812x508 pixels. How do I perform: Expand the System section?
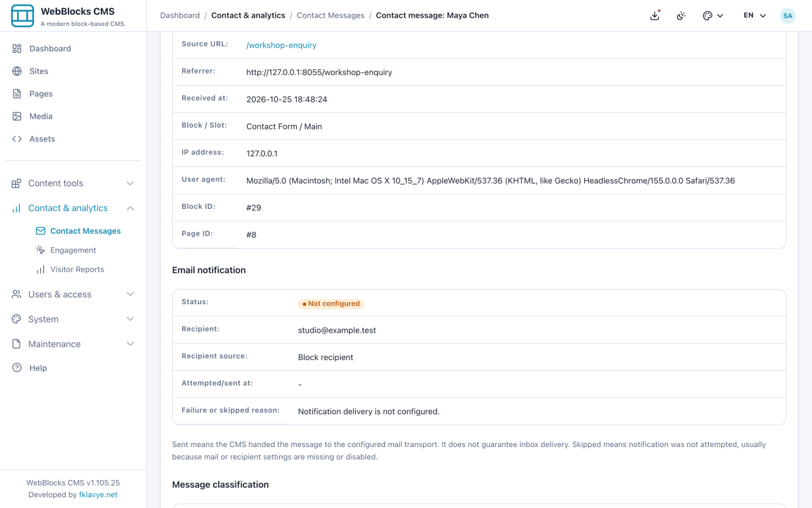(x=73, y=319)
